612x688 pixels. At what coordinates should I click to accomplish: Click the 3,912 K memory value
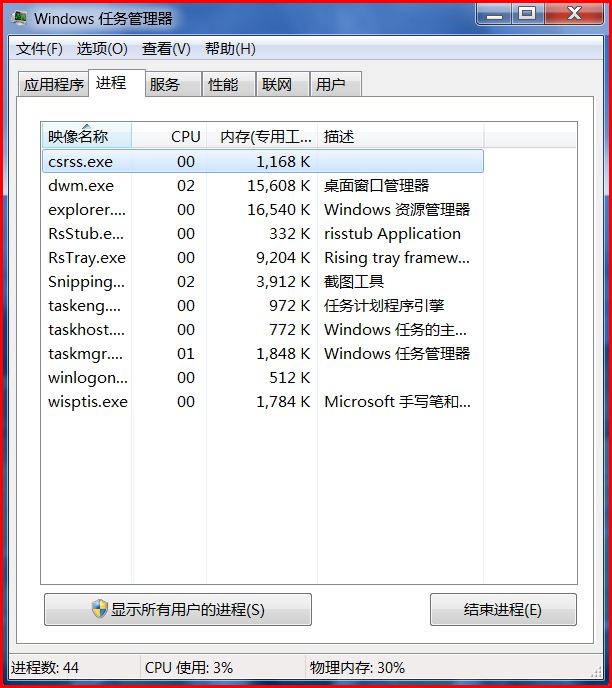click(x=283, y=281)
